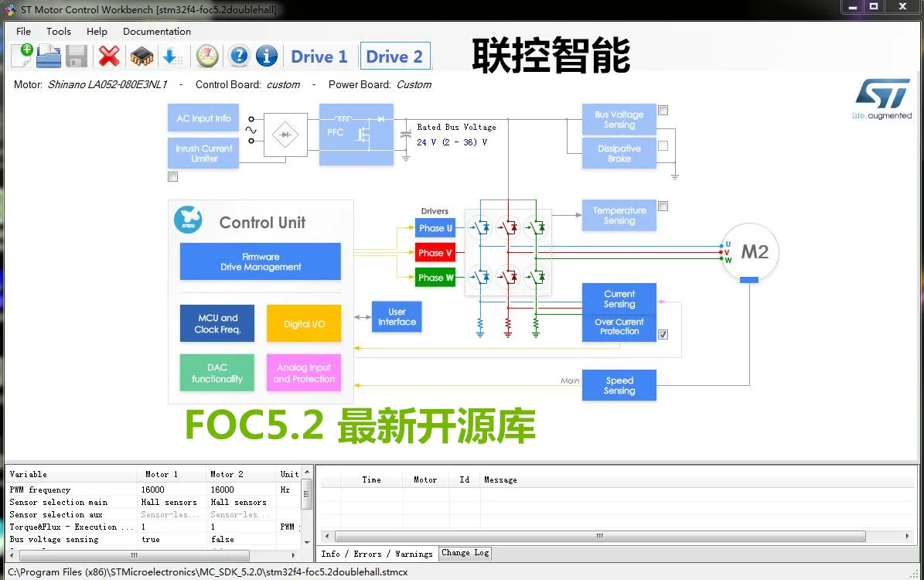Show about info with the blue i icon
This screenshot has height=580, width=924.
coord(266,56)
